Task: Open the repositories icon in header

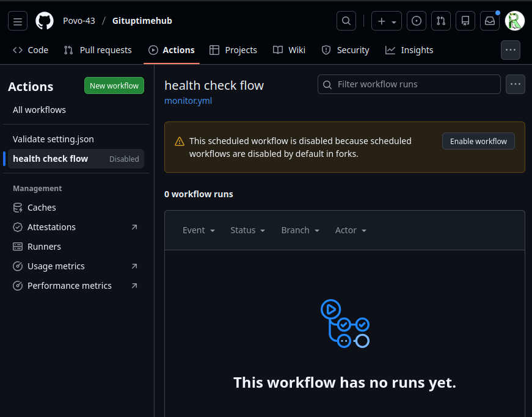Action: pos(465,21)
